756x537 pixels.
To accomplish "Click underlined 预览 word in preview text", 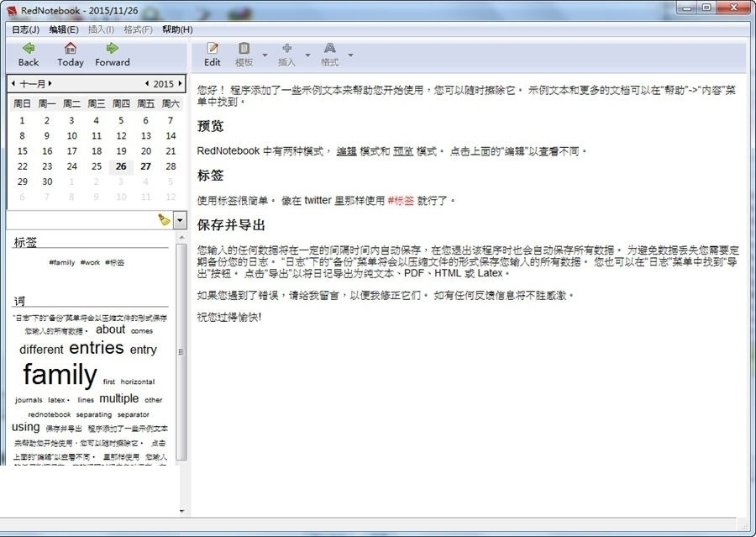I will [x=403, y=151].
